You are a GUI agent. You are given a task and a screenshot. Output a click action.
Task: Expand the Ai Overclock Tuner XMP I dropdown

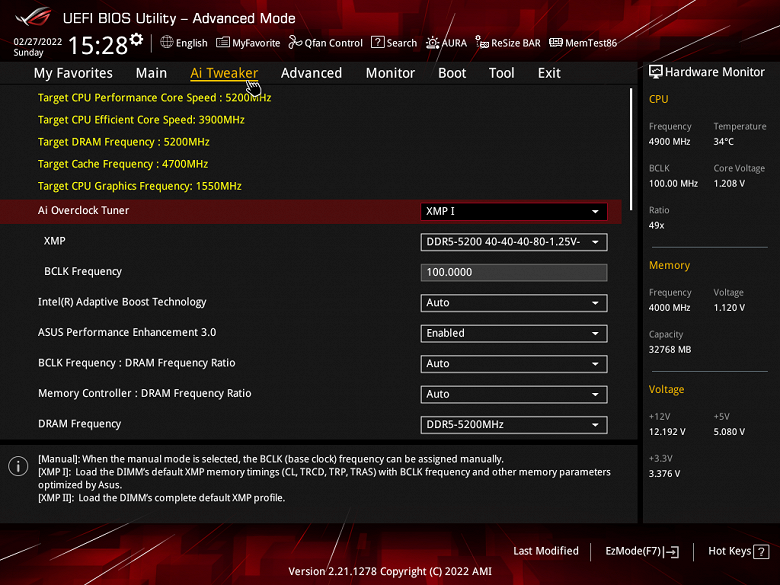[514, 211]
